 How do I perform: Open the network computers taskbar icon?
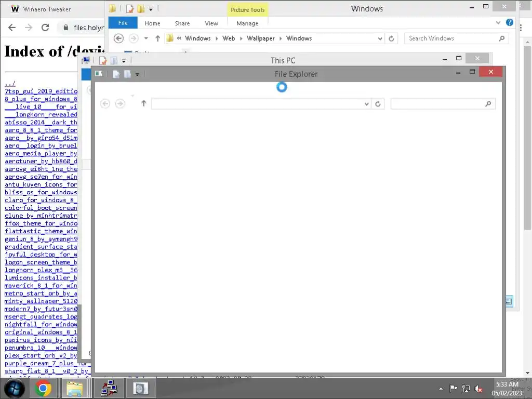pyautogui.click(x=109, y=388)
